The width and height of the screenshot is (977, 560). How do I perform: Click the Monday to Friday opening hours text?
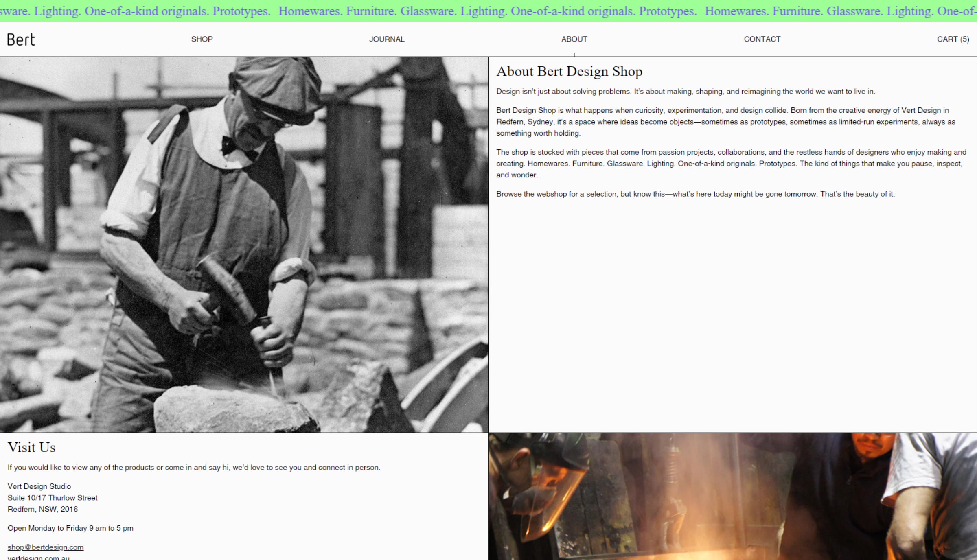click(70, 528)
